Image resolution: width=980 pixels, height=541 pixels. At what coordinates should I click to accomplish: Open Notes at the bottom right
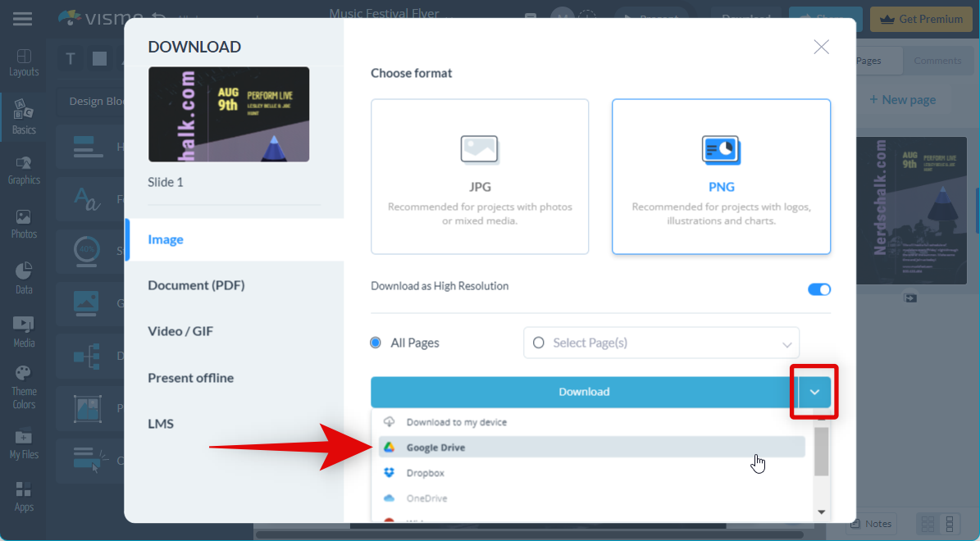[871, 524]
